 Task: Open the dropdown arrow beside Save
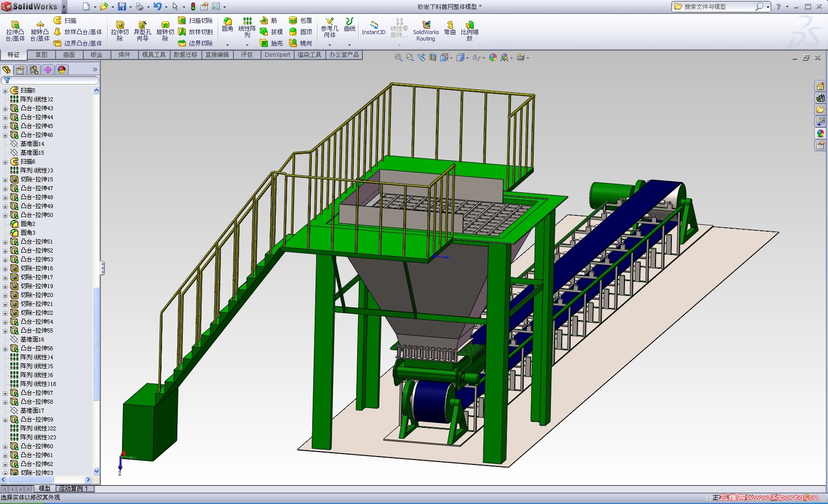[x=130, y=7]
